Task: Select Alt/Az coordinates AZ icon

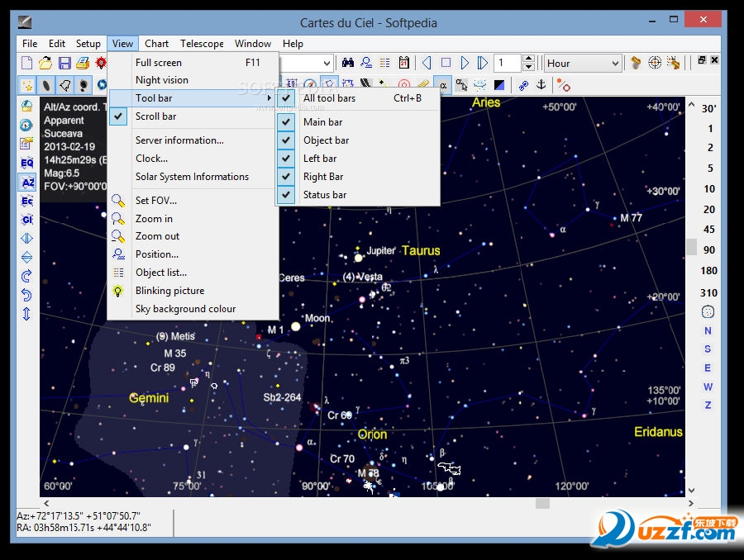Action: [27, 182]
